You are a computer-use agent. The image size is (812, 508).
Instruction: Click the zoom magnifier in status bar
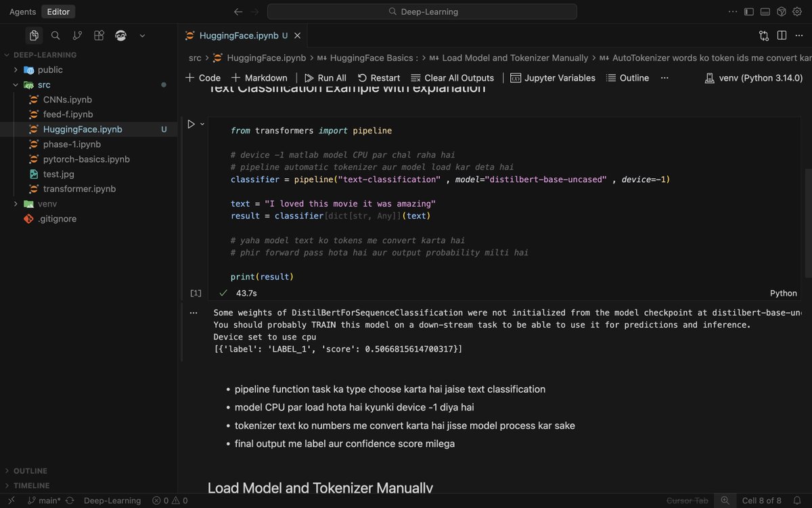[725, 501]
